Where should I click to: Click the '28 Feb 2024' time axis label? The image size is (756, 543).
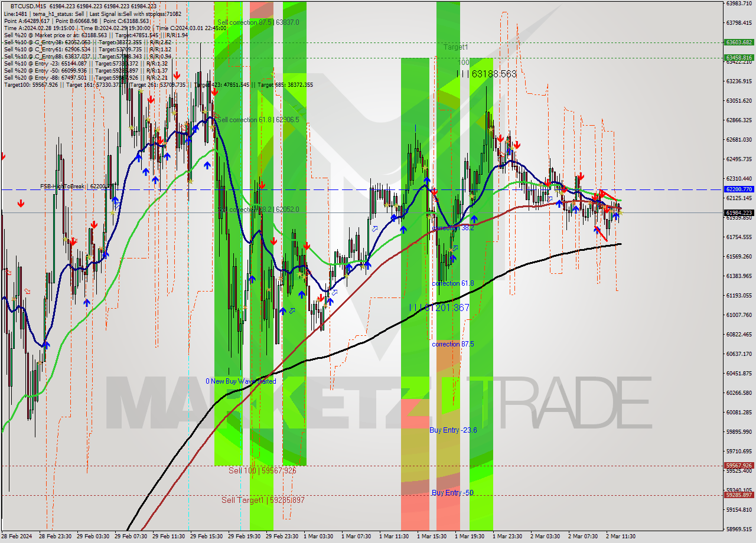(17, 537)
